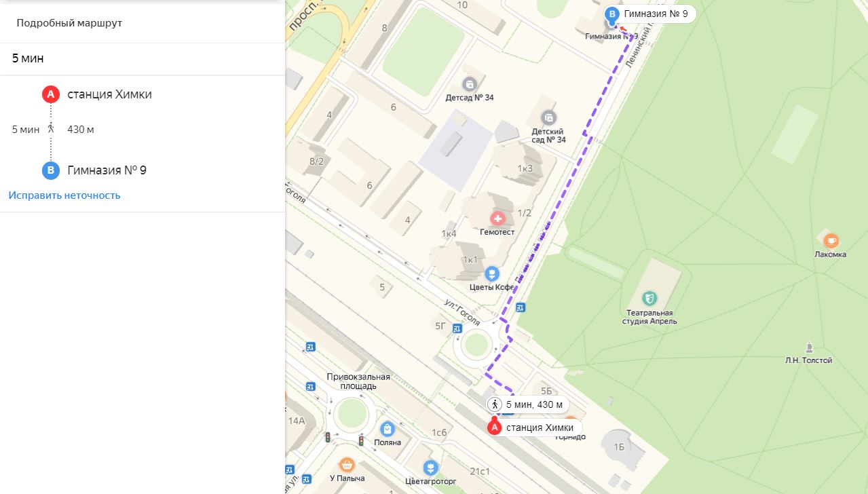This screenshot has height=494, width=868.
Task: Click the blue B marker for Гимназия № 9
Action: coord(613,14)
